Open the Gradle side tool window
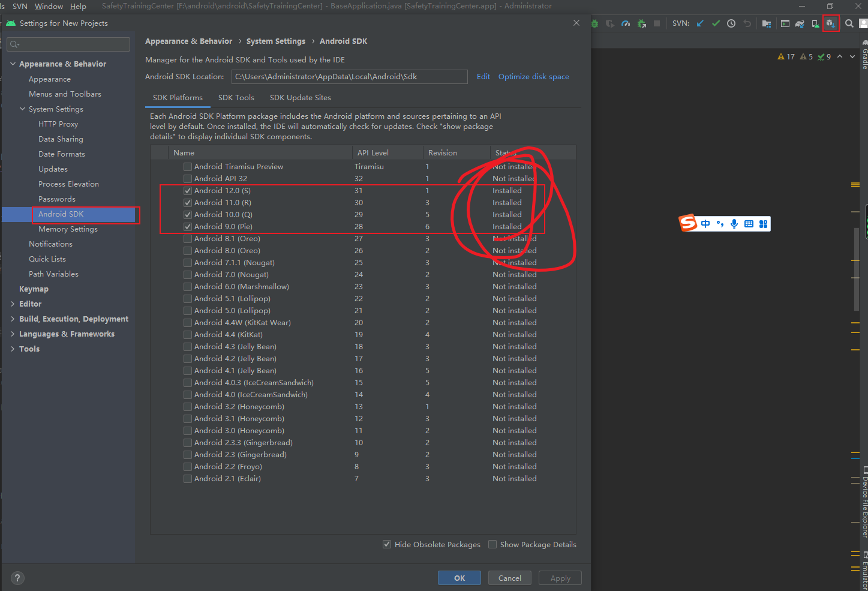The height and width of the screenshot is (591, 868). (864, 55)
